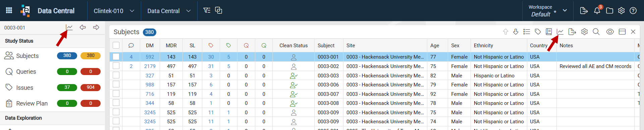Close the Subjects listing panel

point(633,31)
